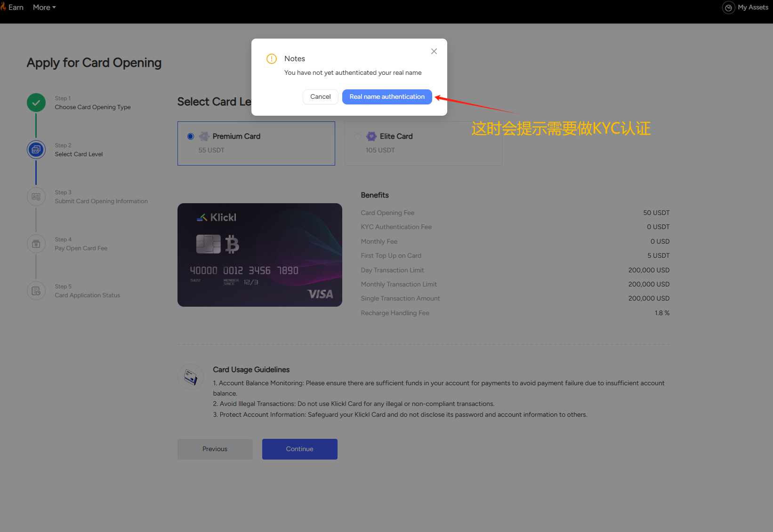The height and width of the screenshot is (532, 773).
Task: Click the My Assets icon in header
Action: [728, 8]
